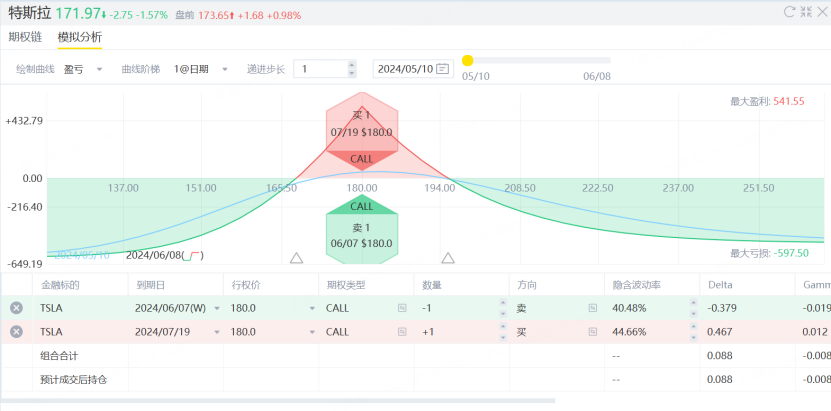This screenshot has width=831, height=411.
Task: Refresh the Tesla option analysis panel
Action: [790, 12]
